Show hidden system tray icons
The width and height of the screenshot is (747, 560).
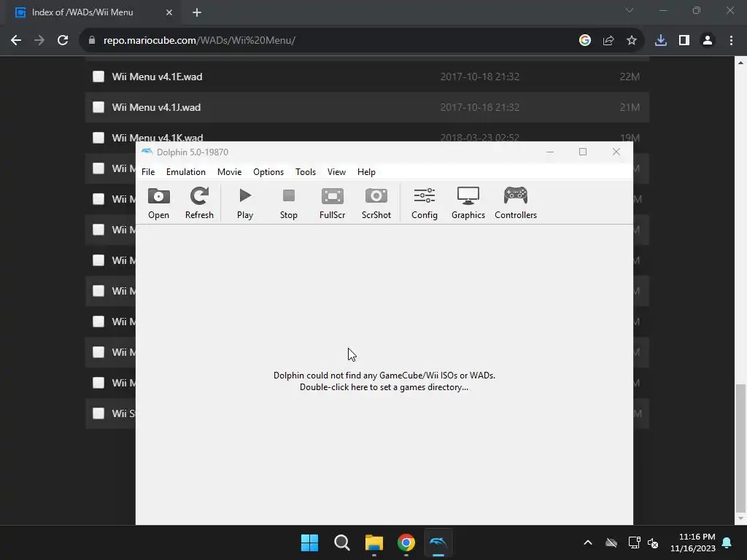[x=588, y=542]
